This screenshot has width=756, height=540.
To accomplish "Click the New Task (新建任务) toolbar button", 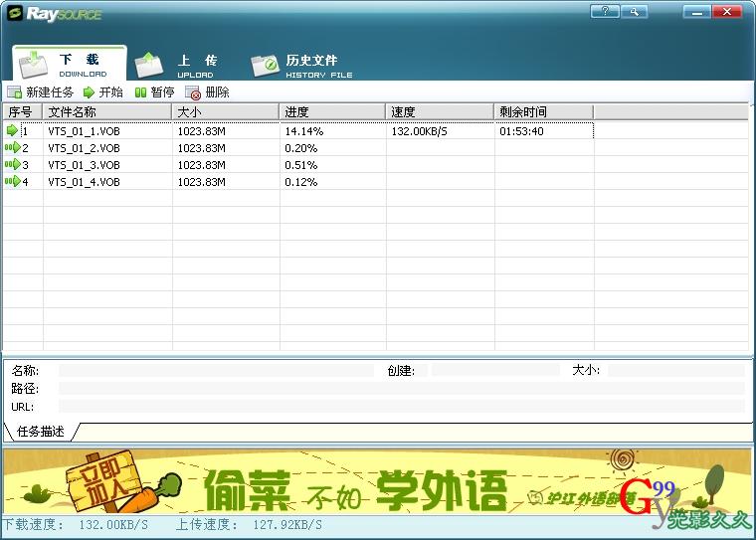I will (x=40, y=92).
